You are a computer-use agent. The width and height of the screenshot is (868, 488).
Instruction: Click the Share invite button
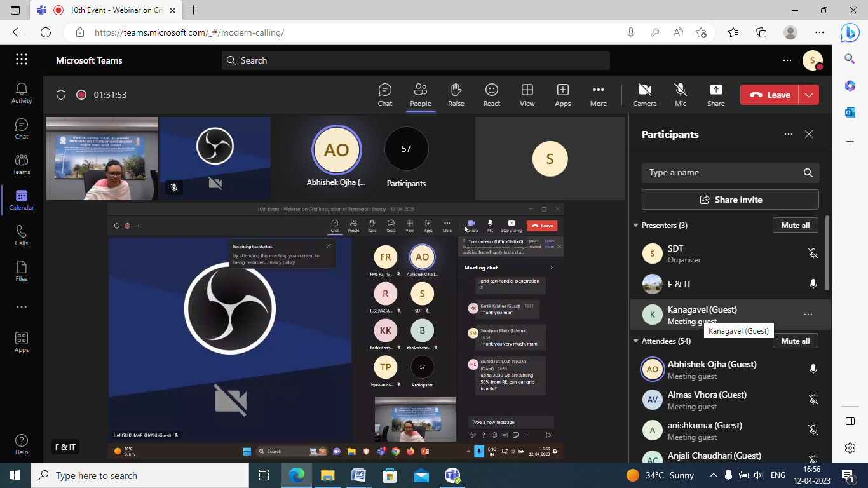(730, 200)
